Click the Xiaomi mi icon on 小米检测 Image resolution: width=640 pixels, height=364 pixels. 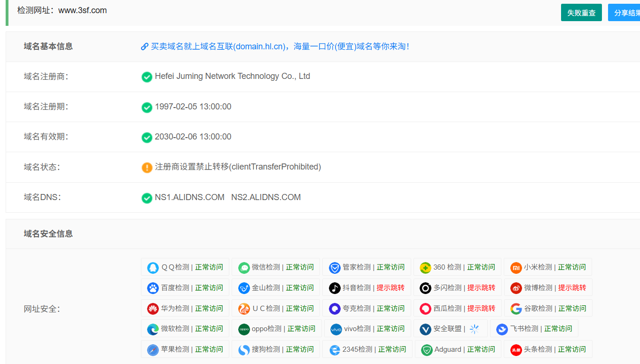click(x=516, y=267)
